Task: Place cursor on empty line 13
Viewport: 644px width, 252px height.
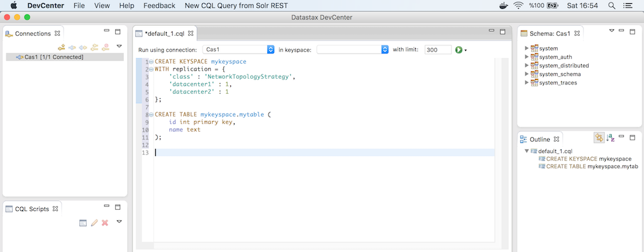Action: point(325,152)
